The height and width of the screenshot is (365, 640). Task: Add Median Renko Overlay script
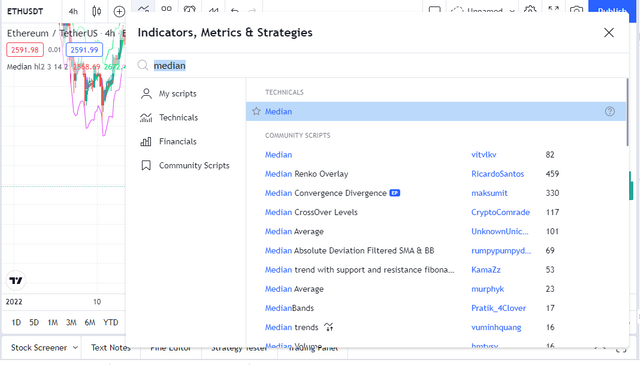(x=307, y=174)
